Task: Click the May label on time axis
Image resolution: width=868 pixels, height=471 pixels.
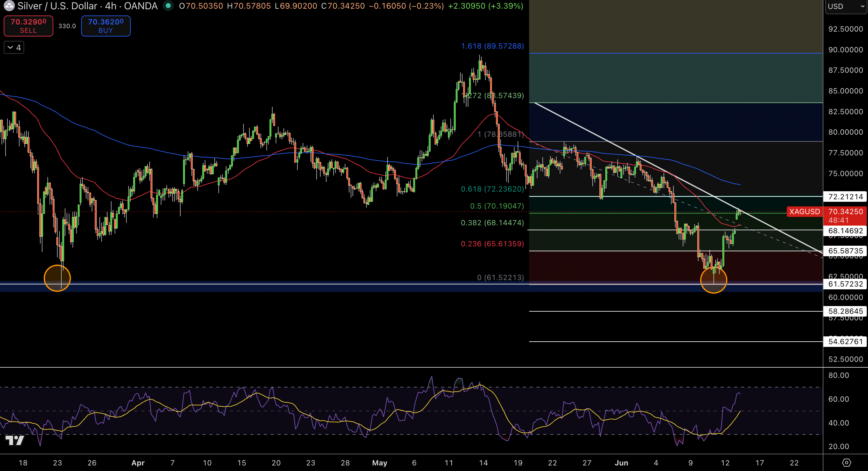Action: [379, 463]
